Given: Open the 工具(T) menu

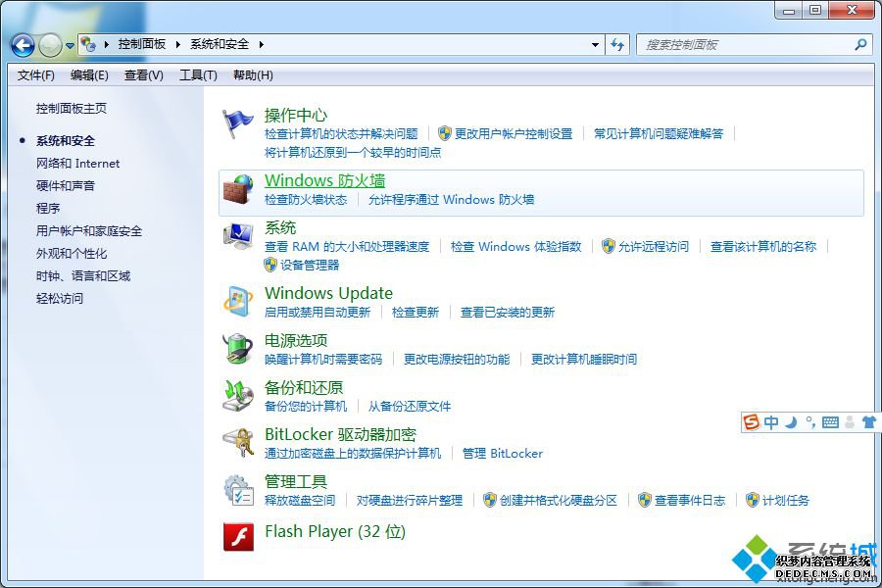Looking at the screenshot, I should [198, 75].
